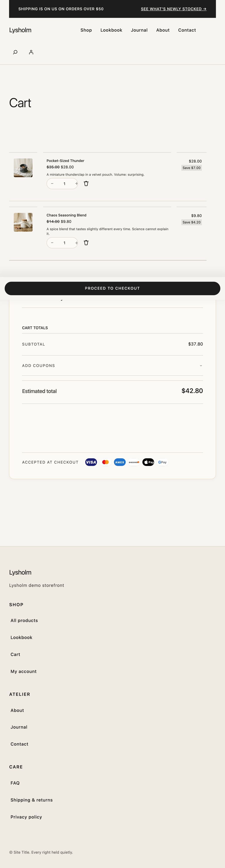Screen dimensions: 225x868
Task: Click the Pocket-Sized Thunder product thumbnail
Action: [x=23, y=168]
